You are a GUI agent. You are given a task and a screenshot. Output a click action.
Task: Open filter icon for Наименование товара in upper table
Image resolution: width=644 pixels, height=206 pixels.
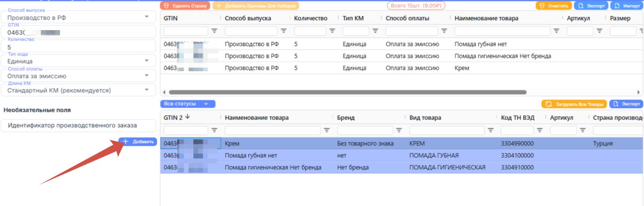tap(557, 31)
